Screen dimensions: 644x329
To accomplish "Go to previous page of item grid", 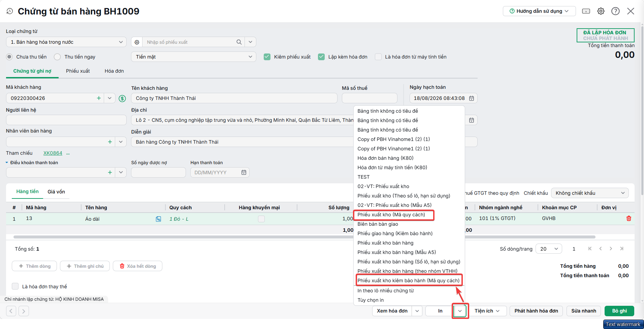I will 601,249.
